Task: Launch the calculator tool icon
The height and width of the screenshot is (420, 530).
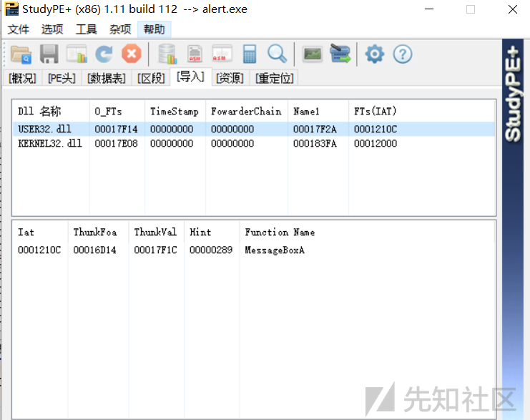Action: coord(250,54)
